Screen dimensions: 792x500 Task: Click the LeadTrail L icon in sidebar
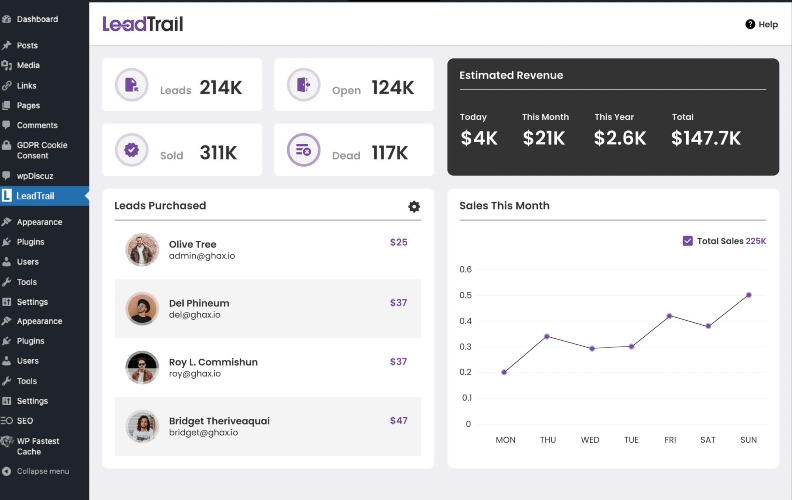[6, 195]
